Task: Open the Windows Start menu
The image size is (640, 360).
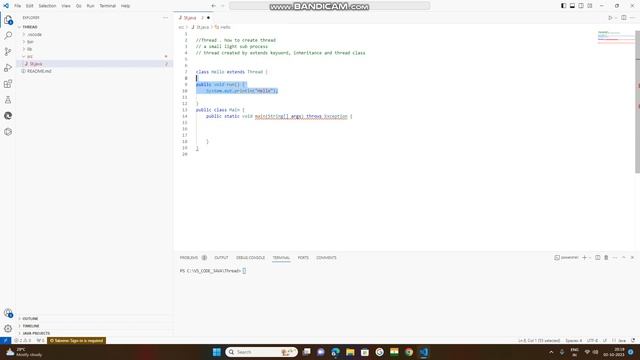Action: (x=217, y=352)
